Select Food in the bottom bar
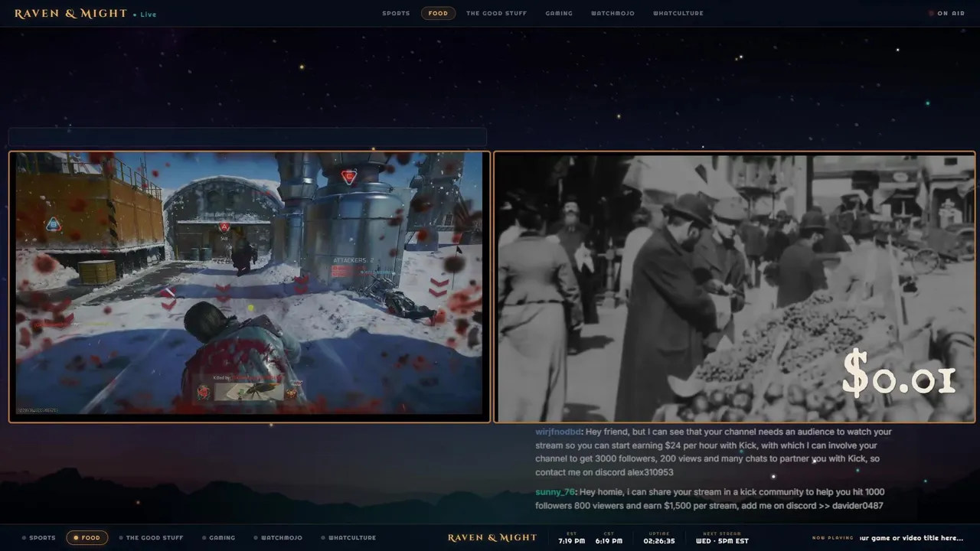Screen dimensions: 980x551 coord(87,537)
